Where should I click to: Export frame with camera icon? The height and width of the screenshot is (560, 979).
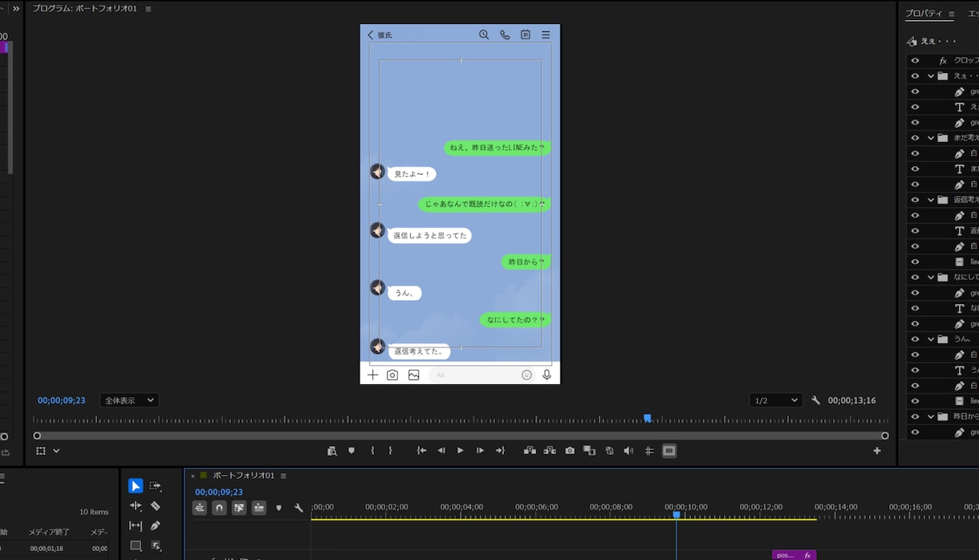click(570, 451)
